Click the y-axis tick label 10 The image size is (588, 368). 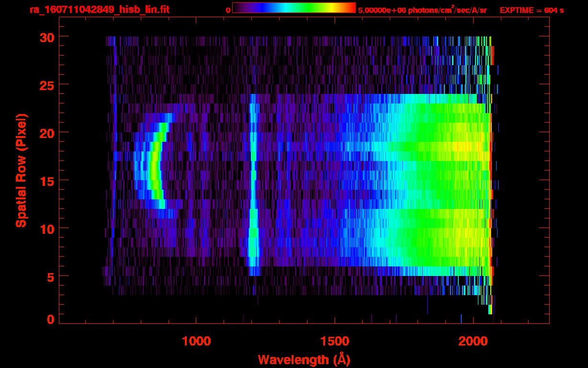click(47, 229)
